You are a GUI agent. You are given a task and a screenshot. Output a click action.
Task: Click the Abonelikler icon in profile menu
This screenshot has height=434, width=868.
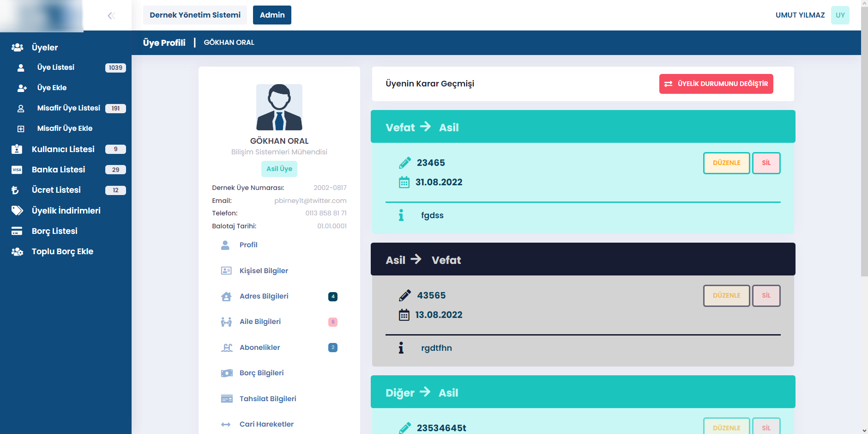(226, 348)
